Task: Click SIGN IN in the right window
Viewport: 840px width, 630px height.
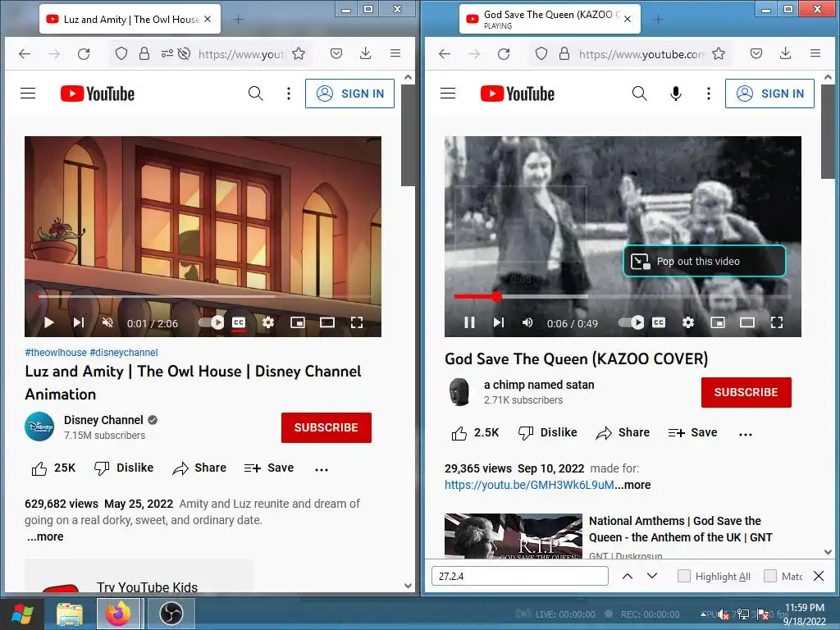Action: click(x=769, y=94)
